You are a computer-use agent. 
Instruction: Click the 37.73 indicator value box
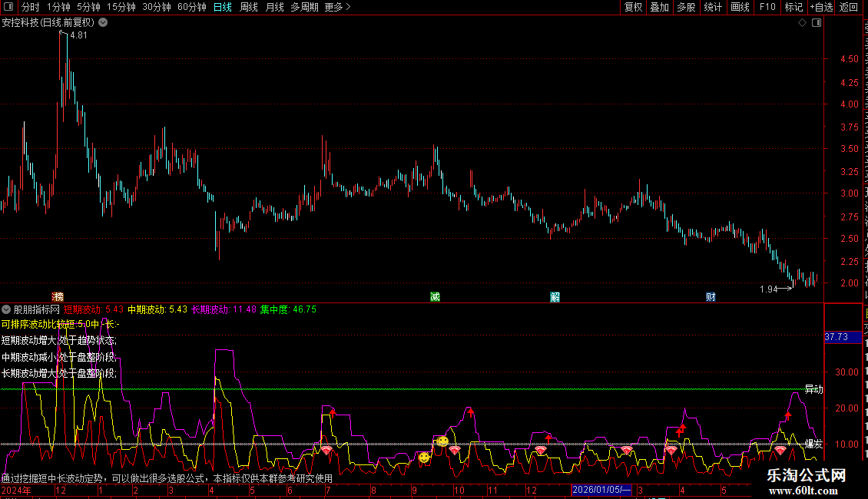click(843, 337)
